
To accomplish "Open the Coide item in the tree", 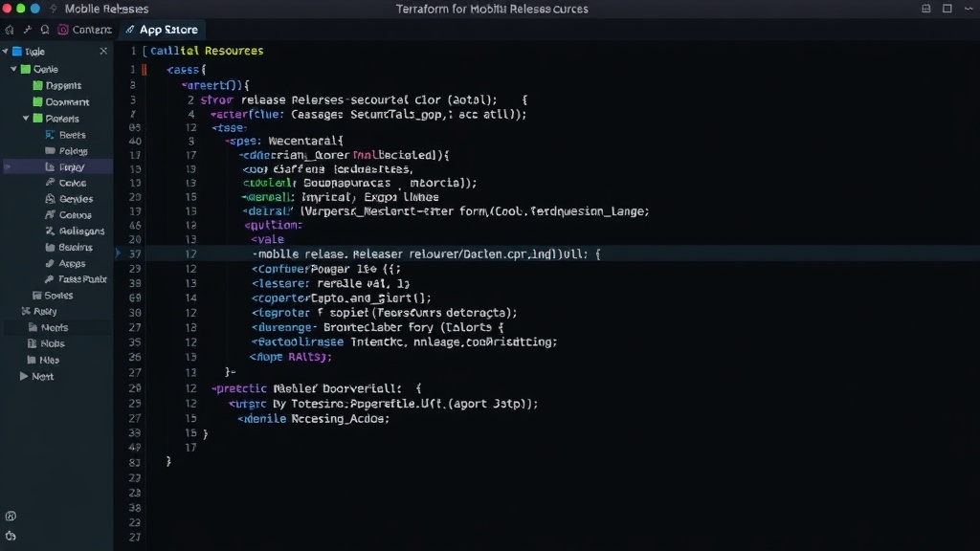I will 73,183.
